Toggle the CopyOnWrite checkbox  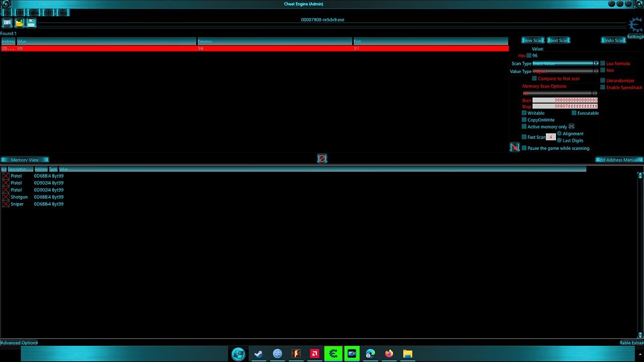pos(524,120)
